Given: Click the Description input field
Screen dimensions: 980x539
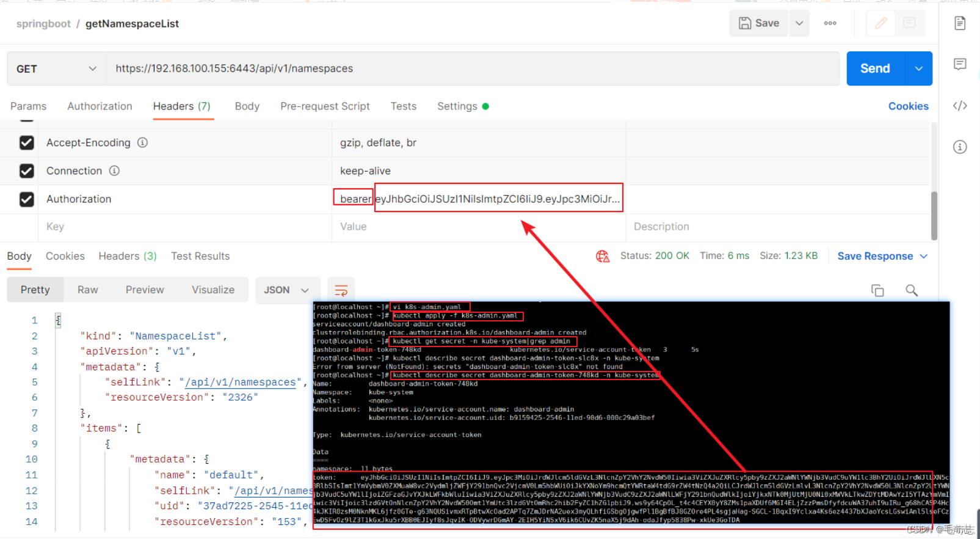Looking at the screenshot, I should [777, 227].
